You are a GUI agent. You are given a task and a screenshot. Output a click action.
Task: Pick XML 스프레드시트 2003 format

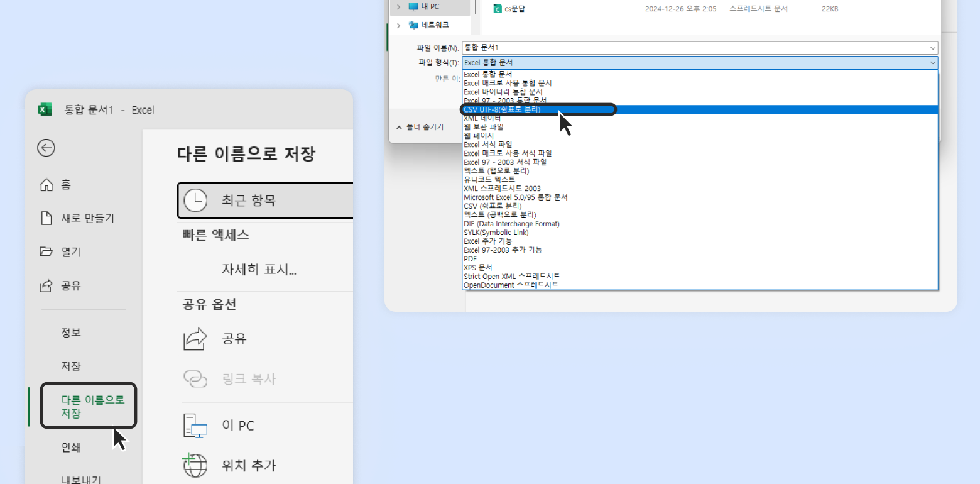tap(700, 189)
